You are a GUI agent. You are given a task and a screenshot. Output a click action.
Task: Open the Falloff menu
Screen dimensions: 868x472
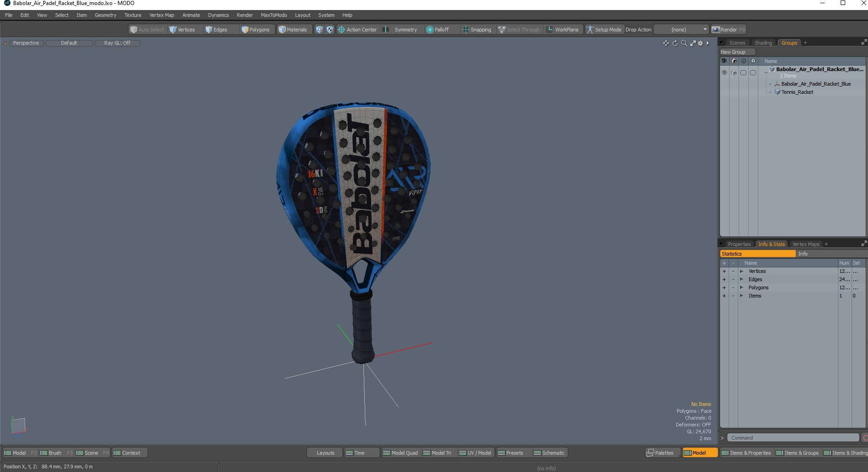pyautogui.click(x=438, y=30)
